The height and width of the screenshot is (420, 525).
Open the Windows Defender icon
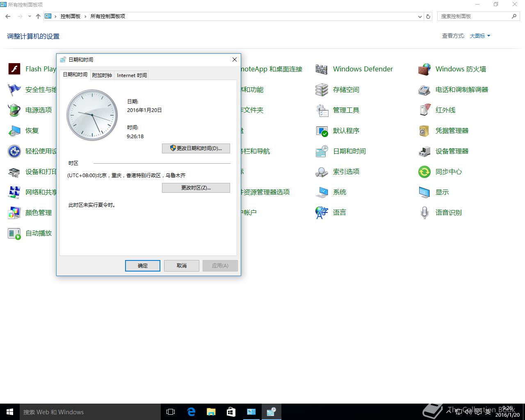[x=322, y=69]
